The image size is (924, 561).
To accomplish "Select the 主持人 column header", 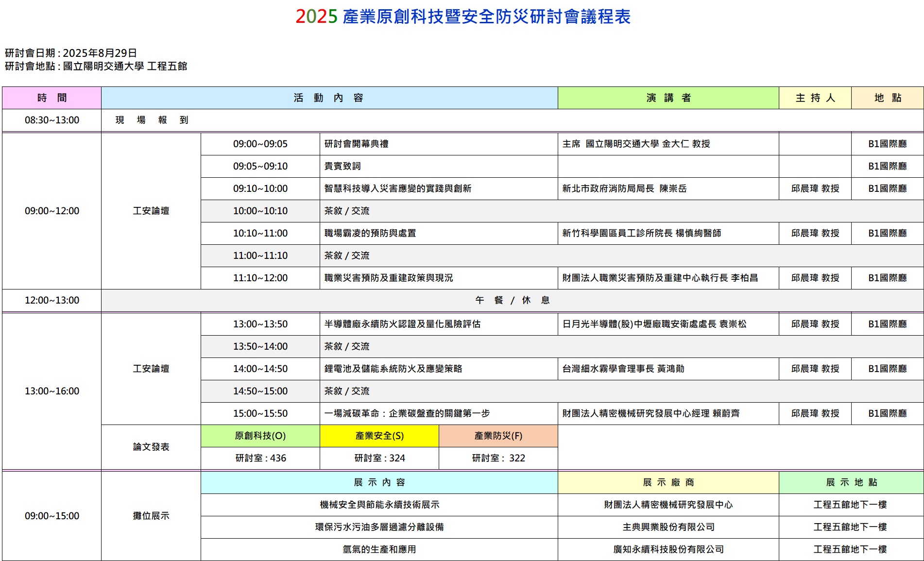I will point(815,98).
